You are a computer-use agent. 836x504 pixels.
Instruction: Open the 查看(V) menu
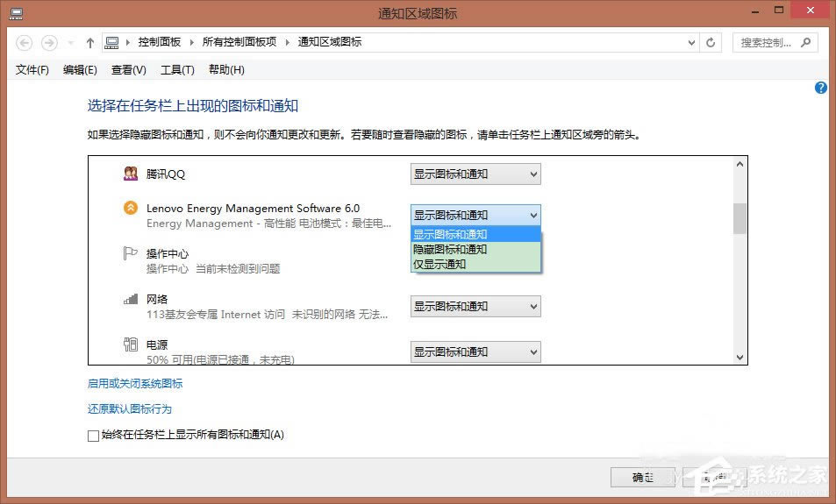click(128, 70)
